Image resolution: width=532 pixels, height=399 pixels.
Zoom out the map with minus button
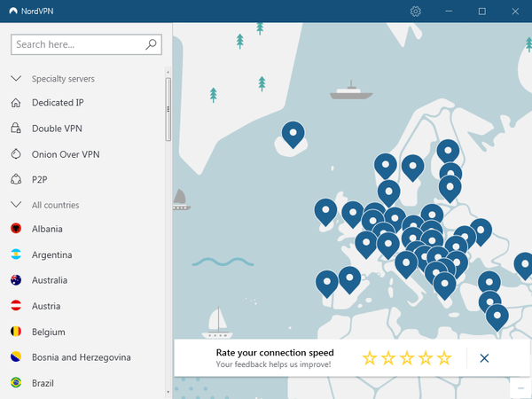[x=520, y=388]
